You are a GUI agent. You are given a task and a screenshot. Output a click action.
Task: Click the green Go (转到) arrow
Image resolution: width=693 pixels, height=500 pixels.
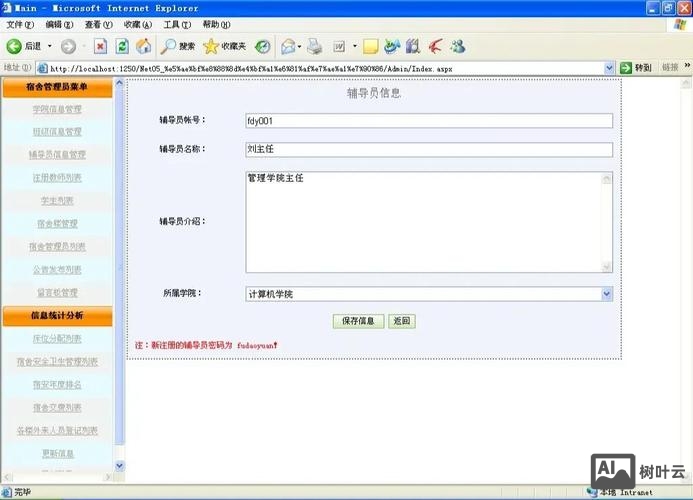click(626, 68)
